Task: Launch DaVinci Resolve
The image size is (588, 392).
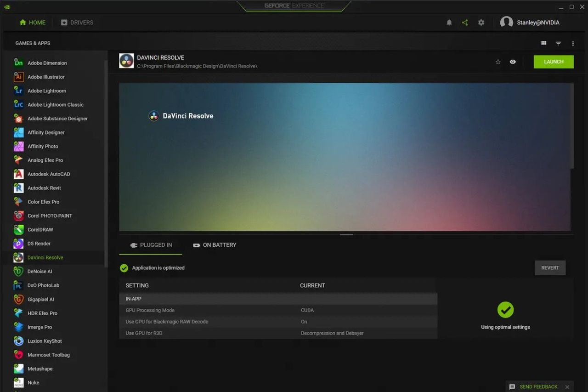Action: (x=553, y=62)
